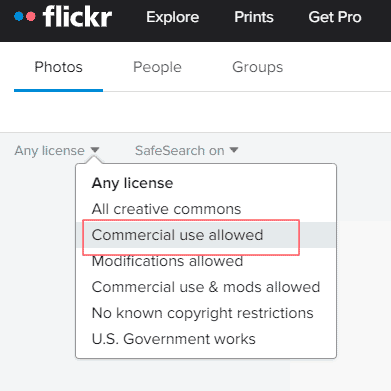The width and height of the screenshot is (391, 391).
Task: Click the Flickr blue and pink dots logo
Action: (25, 16)
